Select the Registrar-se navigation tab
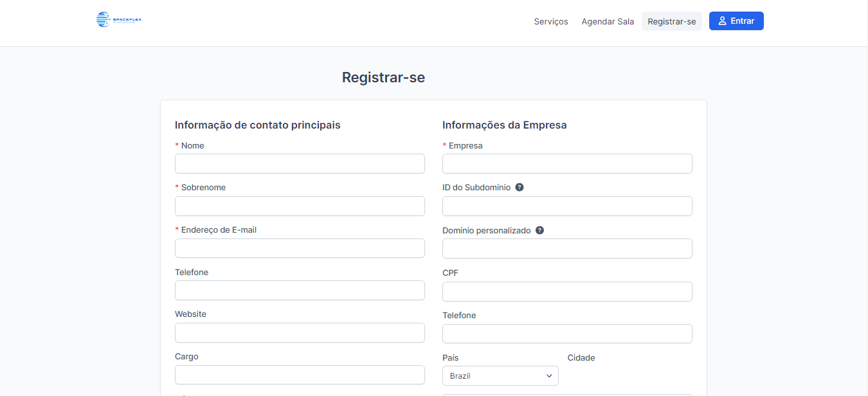 click(671, 21)
